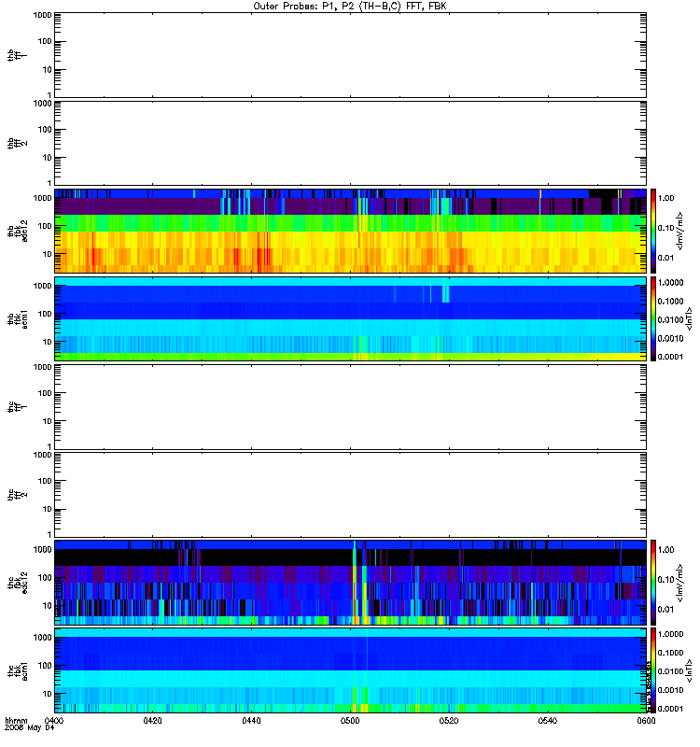This screenshot has width=700, height=747.
Task: Click the "hhmm" axis units label
Action: (x=16, y=720)
